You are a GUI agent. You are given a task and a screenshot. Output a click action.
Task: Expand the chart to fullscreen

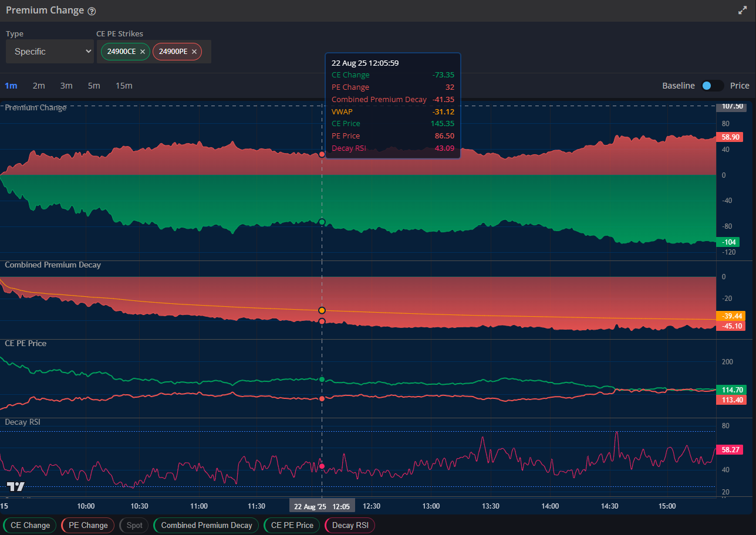pos(743,11)
